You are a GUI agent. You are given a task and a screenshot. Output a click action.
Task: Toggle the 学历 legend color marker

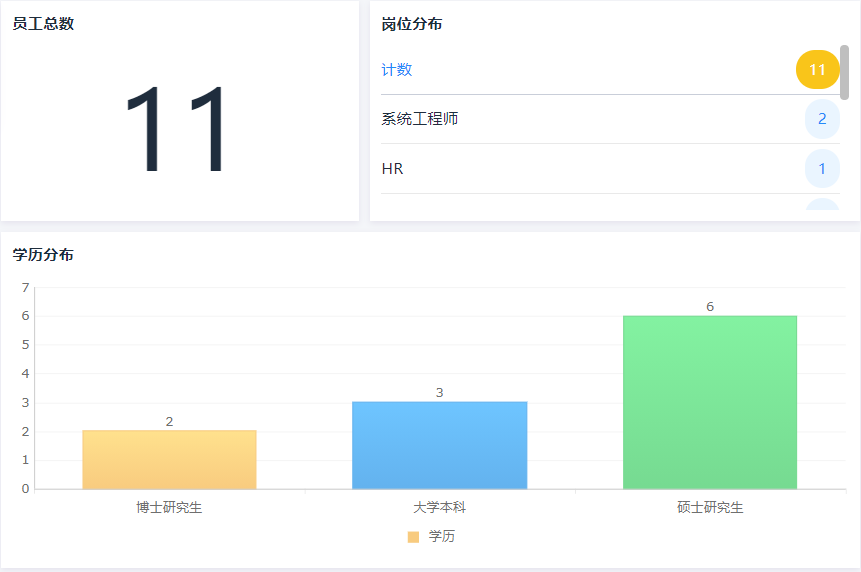click(x=413, y=537)
